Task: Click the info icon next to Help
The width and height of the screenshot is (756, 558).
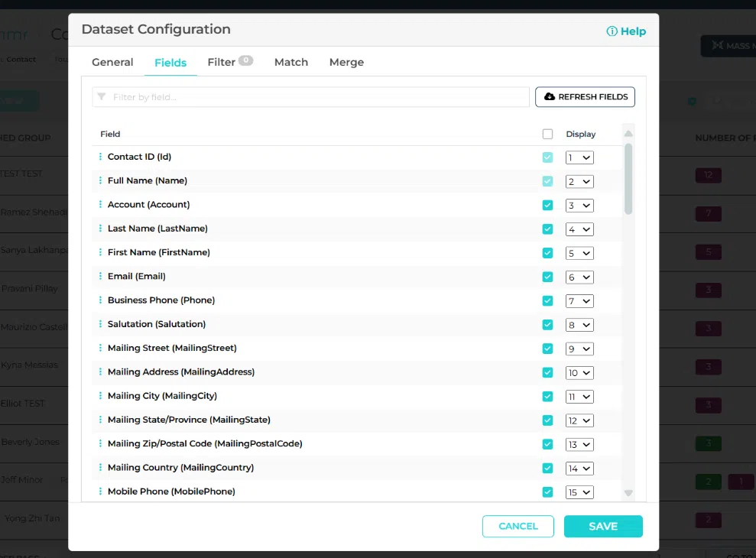Action: click(x=612, y=31)
